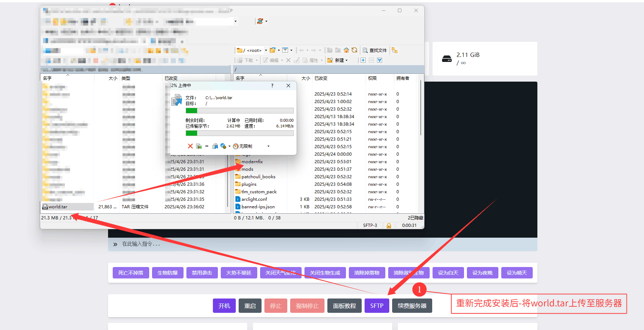Click the 生物防爆 command button

point(167,273)
